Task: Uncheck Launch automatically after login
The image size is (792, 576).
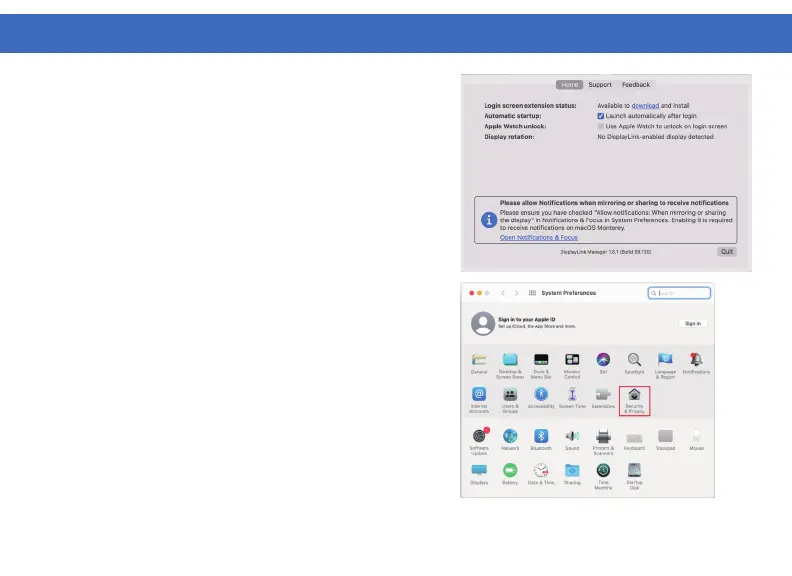Action: click(x=601, y=116)
